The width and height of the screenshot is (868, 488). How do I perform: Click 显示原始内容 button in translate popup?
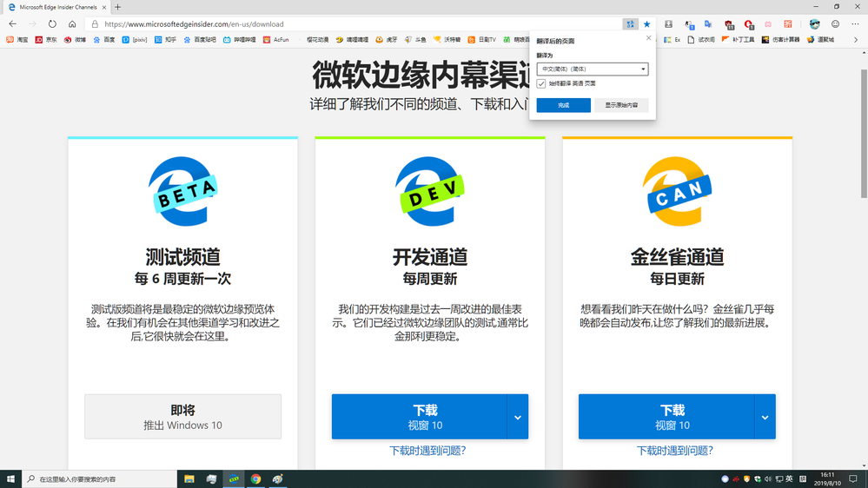(x=621, y=105)
